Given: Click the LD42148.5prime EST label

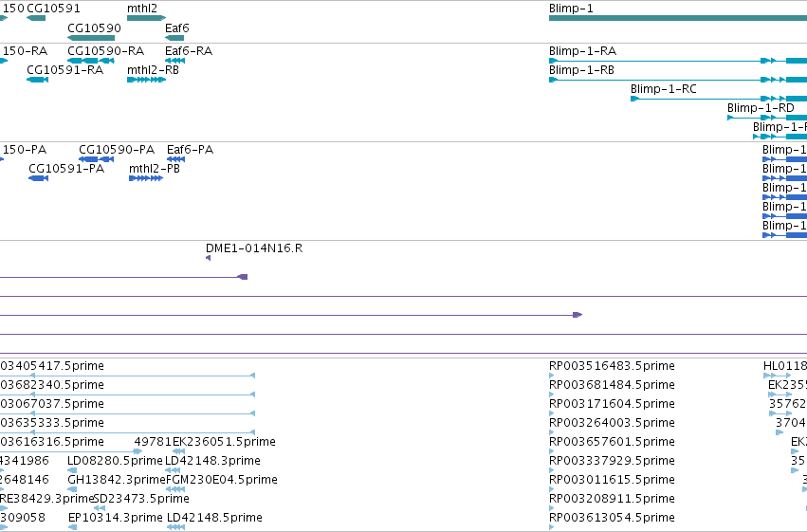Looking at the screenshot, I should point(214,518).
